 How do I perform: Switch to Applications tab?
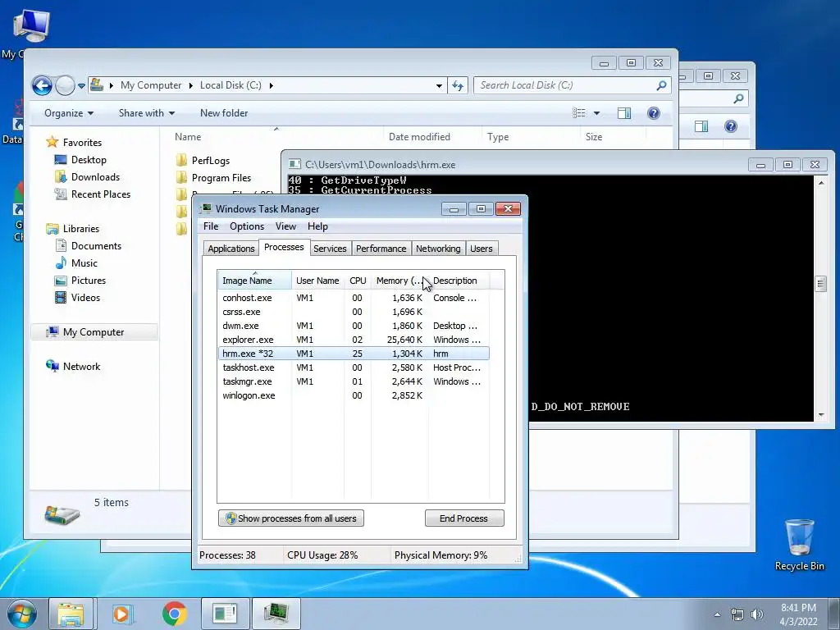click(231, 249)
